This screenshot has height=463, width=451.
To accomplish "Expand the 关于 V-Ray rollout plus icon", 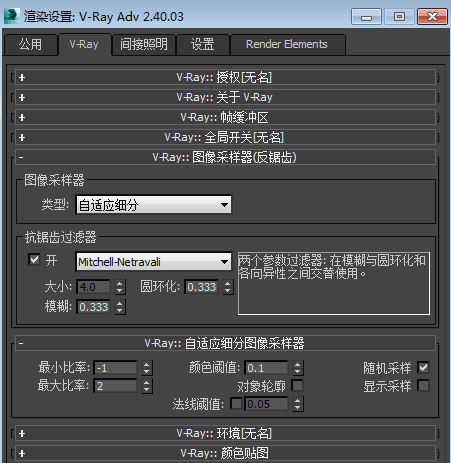I will (x=22, y=97).
